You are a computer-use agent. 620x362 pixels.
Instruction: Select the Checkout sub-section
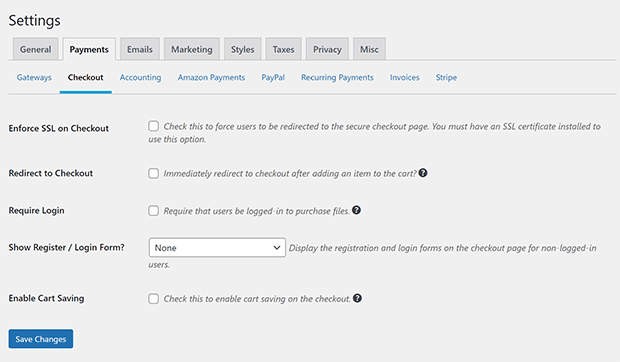click(85, 77)
